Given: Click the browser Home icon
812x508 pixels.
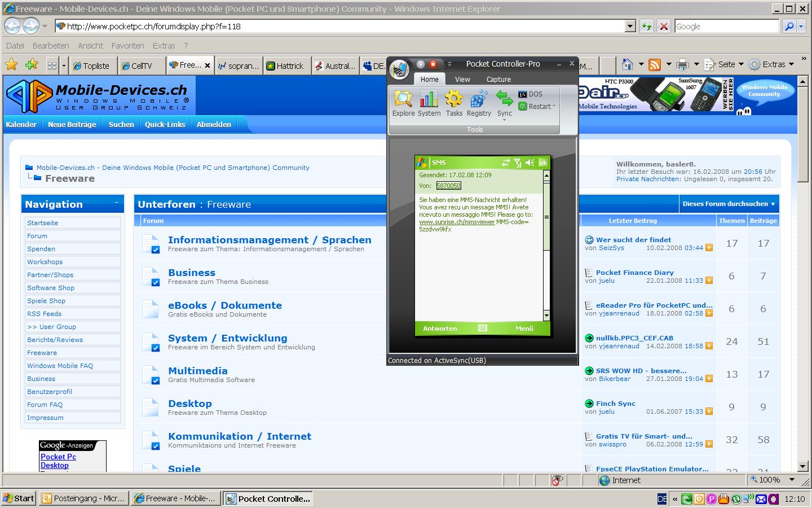Looking at the screenshot, I should click(x=627, y=64).
